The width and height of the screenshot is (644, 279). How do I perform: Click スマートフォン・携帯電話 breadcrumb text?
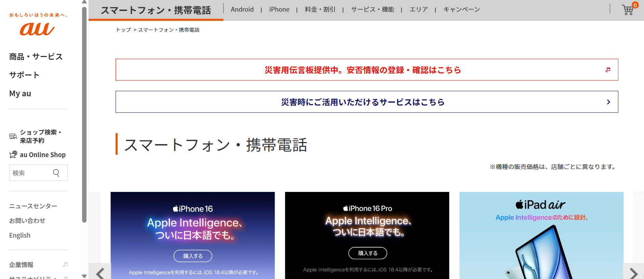(169, 30)
